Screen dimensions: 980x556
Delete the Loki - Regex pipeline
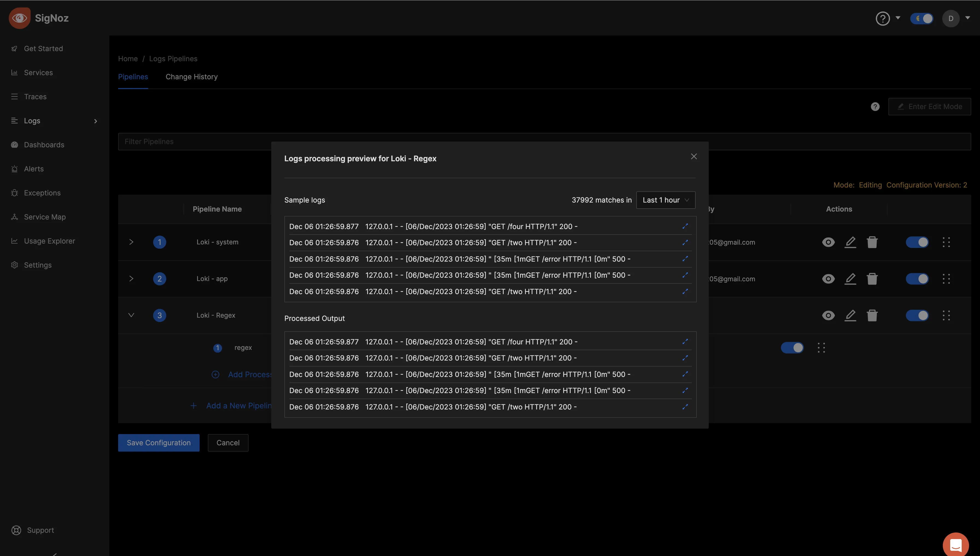point(872,315)
